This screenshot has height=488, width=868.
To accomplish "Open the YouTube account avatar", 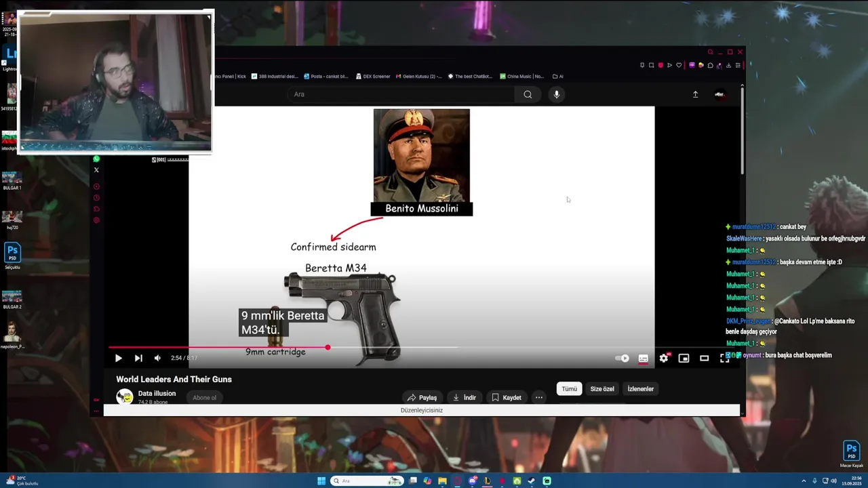I will coord(719,94).
